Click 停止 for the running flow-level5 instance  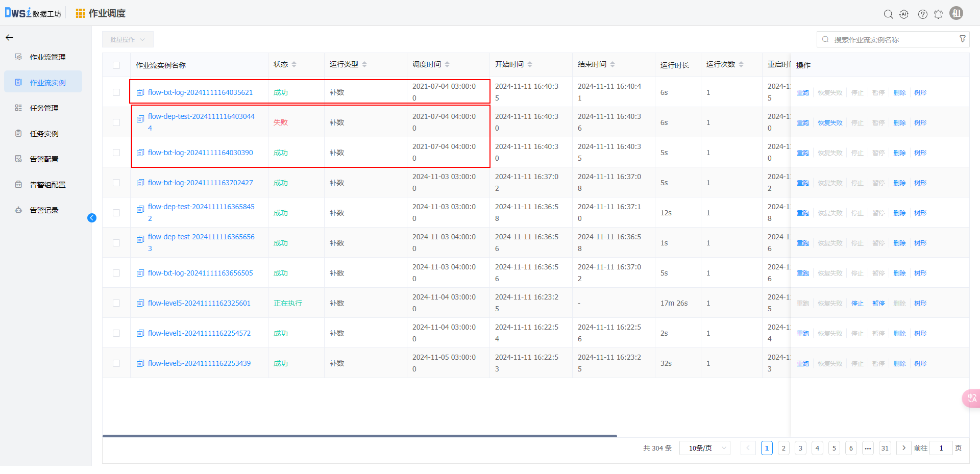pos(857,304)
